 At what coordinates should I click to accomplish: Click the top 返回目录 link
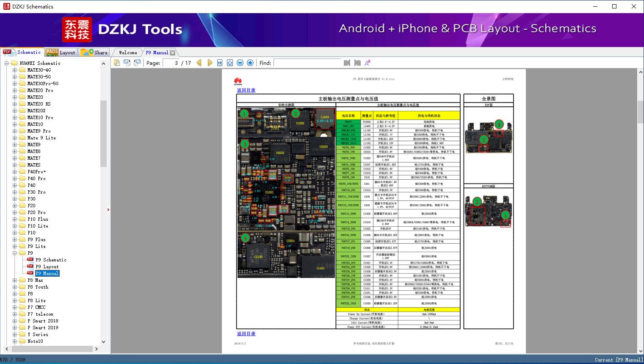click(x=246, y=90)
